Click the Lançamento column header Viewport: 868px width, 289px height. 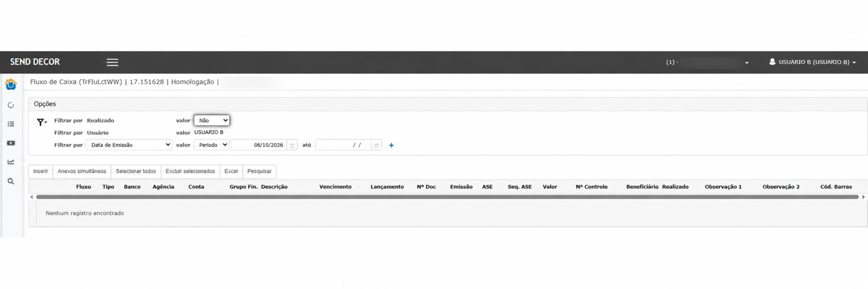387,187
